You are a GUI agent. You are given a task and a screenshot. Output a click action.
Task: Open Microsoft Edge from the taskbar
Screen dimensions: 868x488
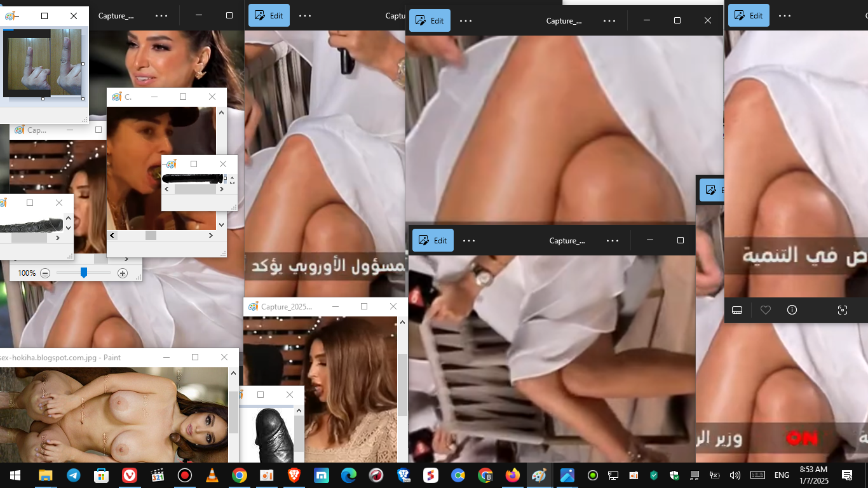(349, 475)
